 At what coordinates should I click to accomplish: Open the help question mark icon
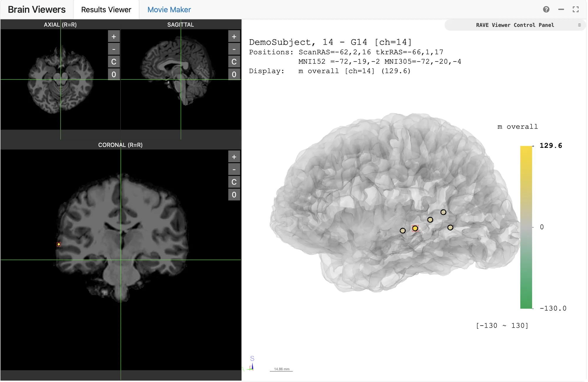(546, 9)
